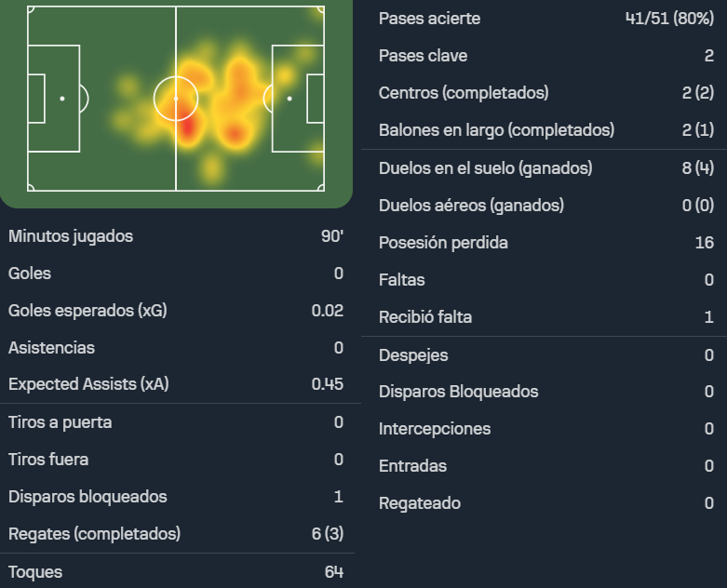Select the Toques row
This screenshot has height=588, width=727.
click(176, 572)
